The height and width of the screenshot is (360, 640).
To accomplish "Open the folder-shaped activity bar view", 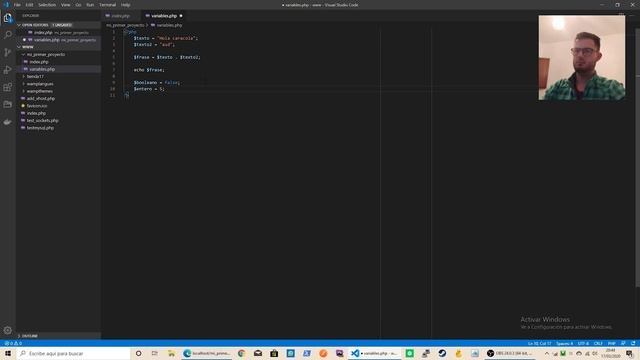I will pyautogui.click(x=8, y=104).
